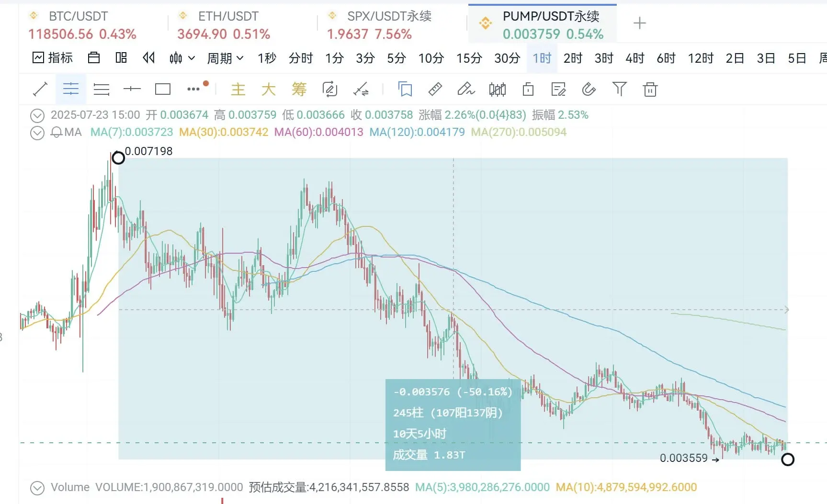Switch to the 6时 timeframe
Image resolution: width=827 pixels, height=504 pixels.
coord(666,58)
